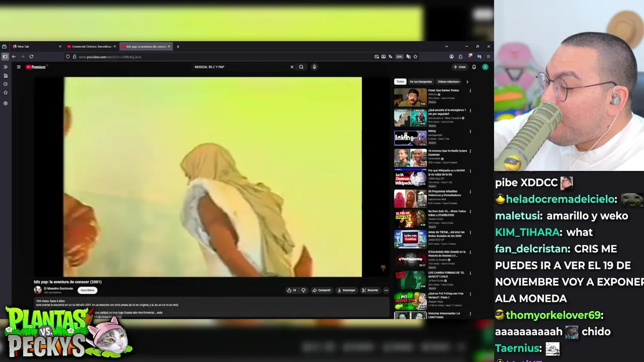Image resolution: width=644 pixels, height=362 pixels.
Task: Like the video with thumbs-up
Action: (x=291, y=290)
